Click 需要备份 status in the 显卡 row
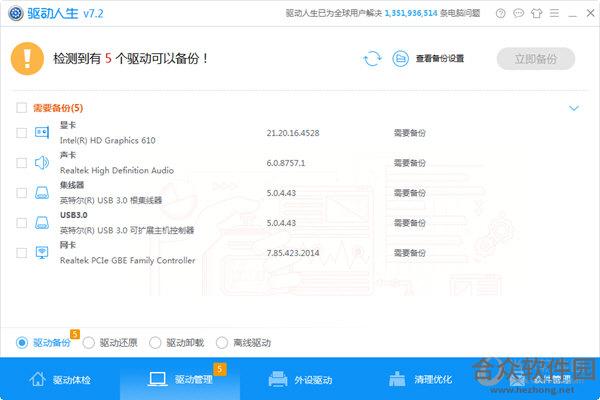This screenshot has width=600, height=400. [x=410, y=133]
